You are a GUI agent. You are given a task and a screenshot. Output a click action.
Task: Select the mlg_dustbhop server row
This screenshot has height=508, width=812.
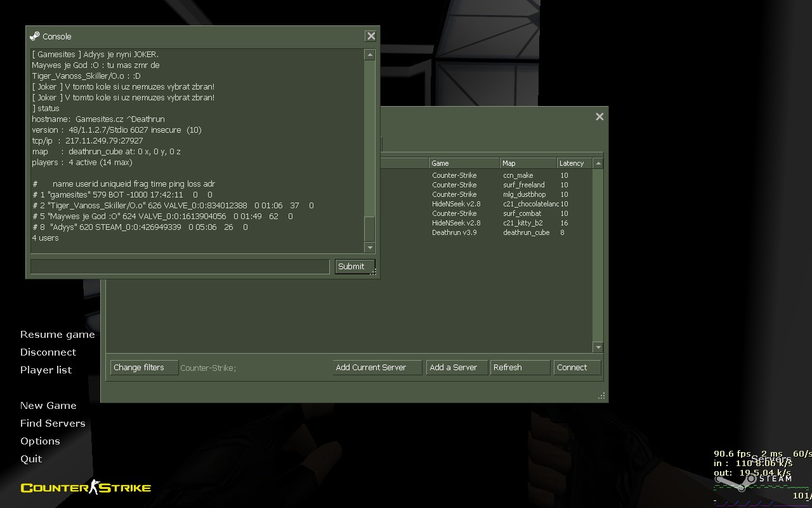pos(485,194)
